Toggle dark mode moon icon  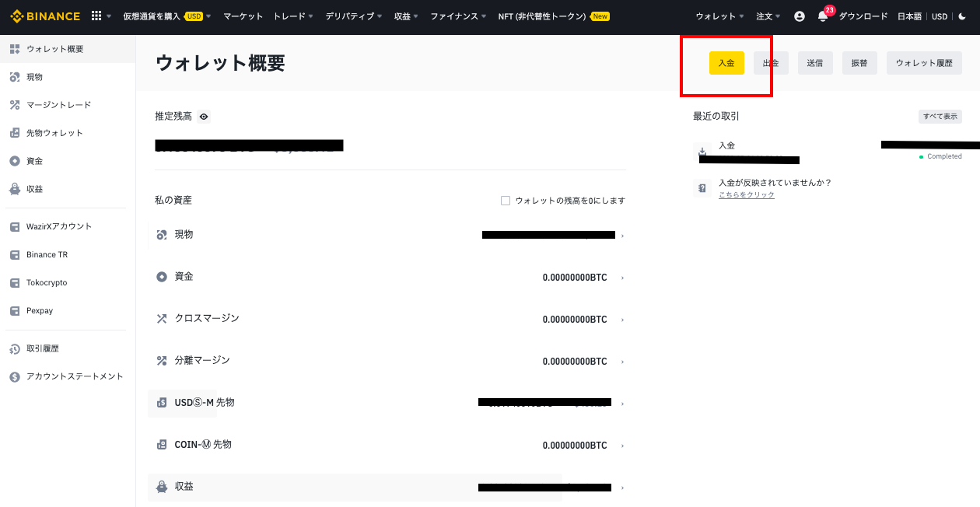pyautogui.click(x=962, y=16)
